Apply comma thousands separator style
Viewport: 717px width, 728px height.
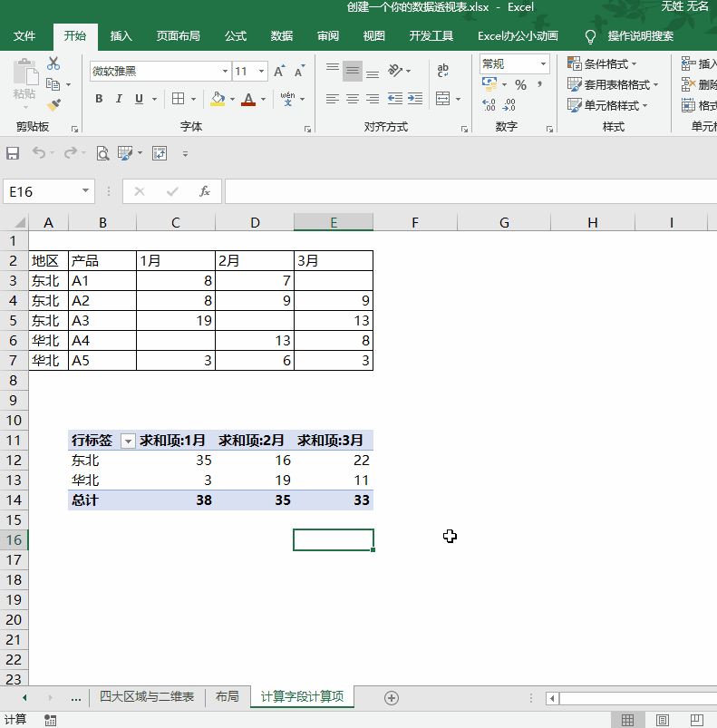click(539, 84)
